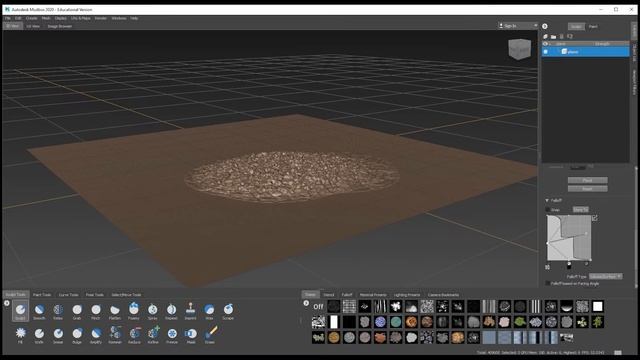
Task: Open the Mesh menu
Action: pyautogui.click(x=46, y=18)
